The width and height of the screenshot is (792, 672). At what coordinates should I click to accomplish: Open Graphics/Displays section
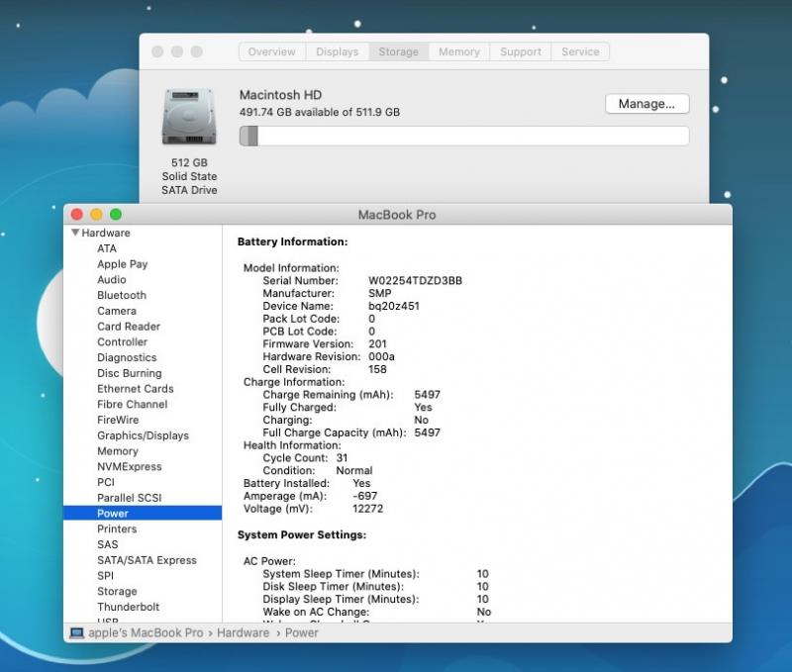pos(143,435)
